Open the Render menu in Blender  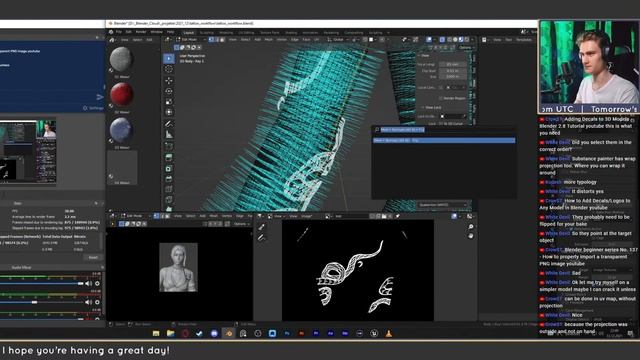point(141,32)
